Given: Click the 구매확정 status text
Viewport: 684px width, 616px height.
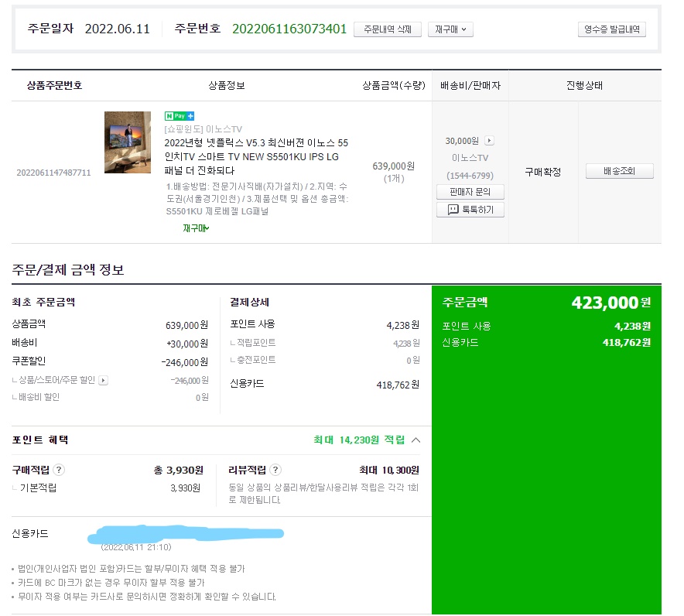Looking at the screenshot, I should pyautogui.click(x=543, y=172).
